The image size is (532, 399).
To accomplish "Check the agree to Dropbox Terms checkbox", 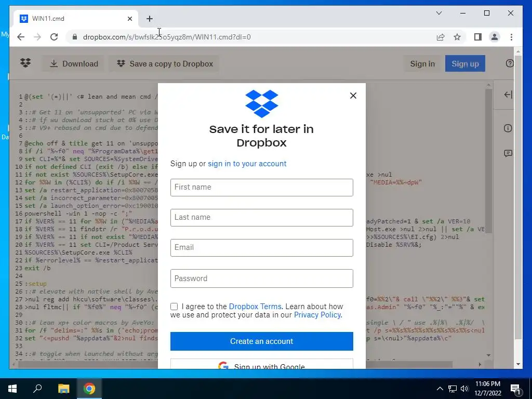I will [x=174, y=307].
